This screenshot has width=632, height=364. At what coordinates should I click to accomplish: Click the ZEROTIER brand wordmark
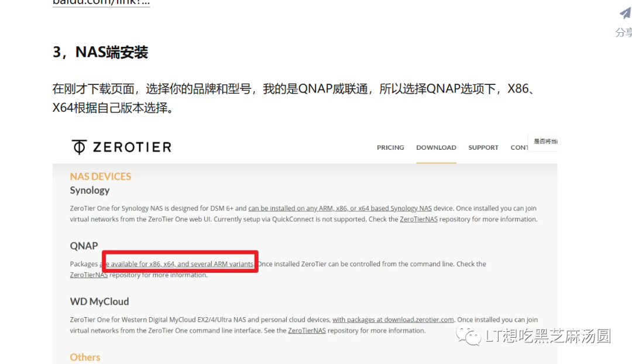[x=132, y=147]
